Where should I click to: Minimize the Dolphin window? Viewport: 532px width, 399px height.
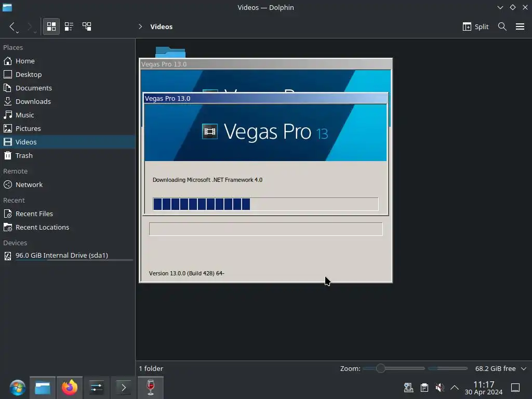[500, 7]
